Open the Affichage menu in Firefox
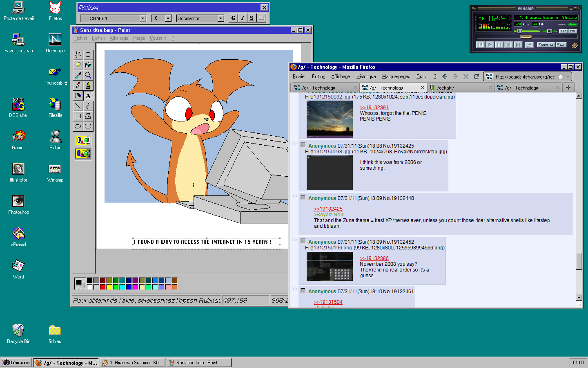 341,76
